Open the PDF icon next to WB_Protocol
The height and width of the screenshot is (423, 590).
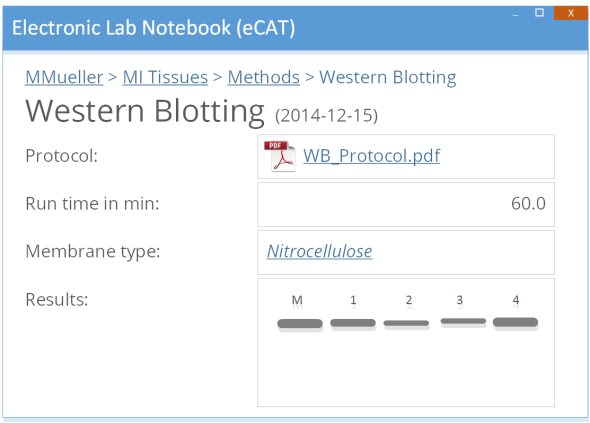click(x=280, y=156)
